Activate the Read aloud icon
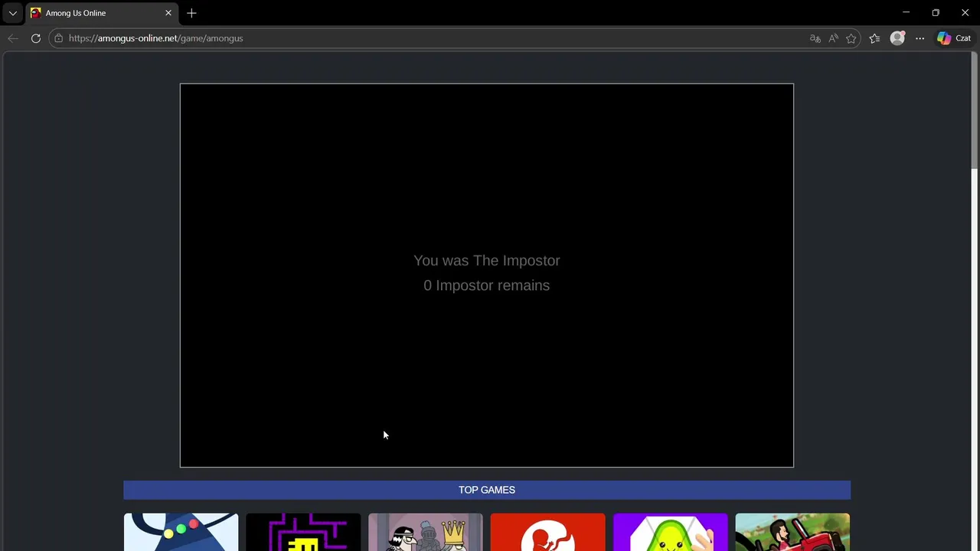Viewport: 980px width, 551px height. pyautogui.click(x=833, y=38)
